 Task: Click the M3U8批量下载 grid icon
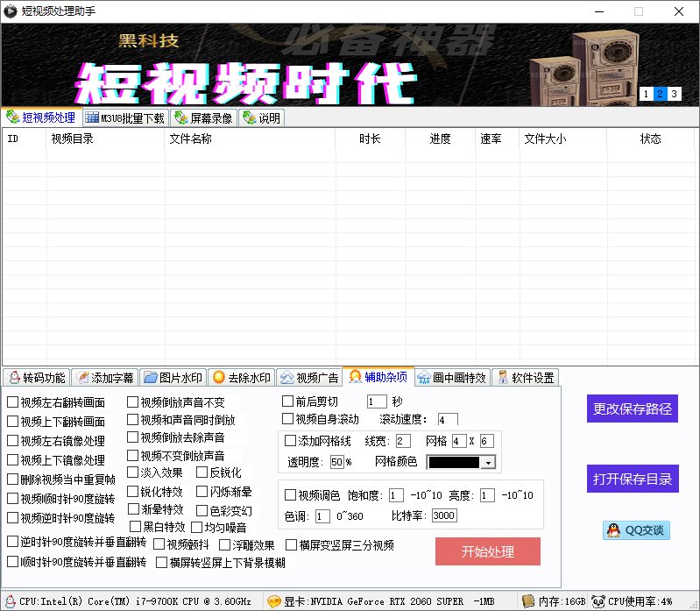coord(92,117)
